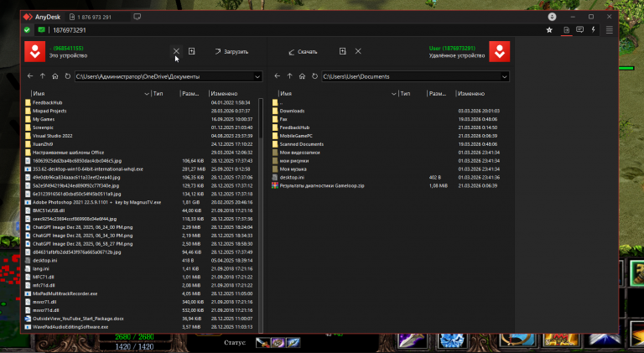Expand local path dropdown arrow
644x353 pixels.
pyautogui.click(x=257, y=77)
